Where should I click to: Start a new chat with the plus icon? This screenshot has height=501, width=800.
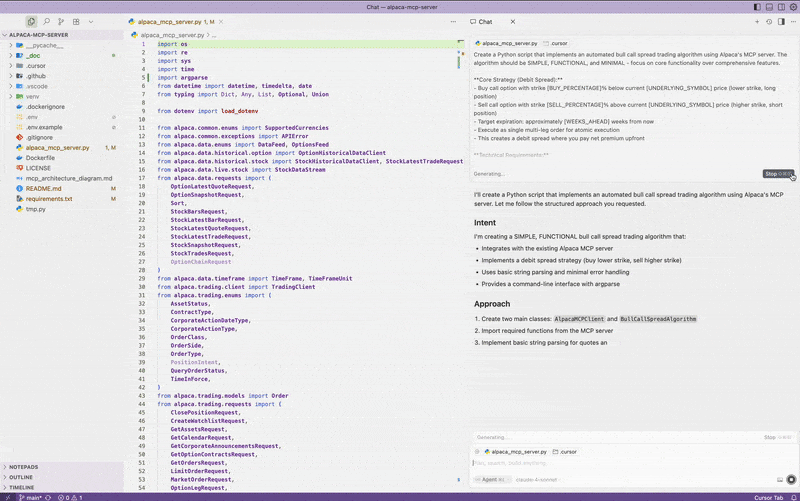click(757, 22)
